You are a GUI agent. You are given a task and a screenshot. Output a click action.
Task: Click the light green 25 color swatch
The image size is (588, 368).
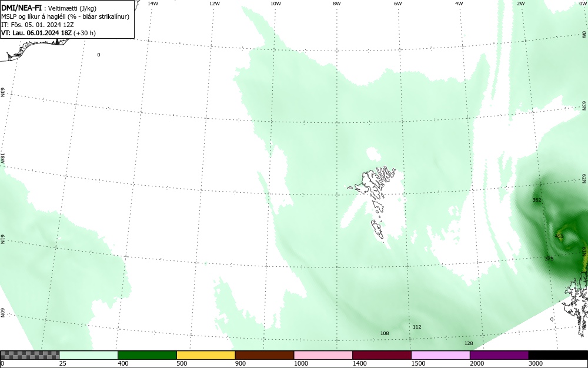click(x=89, y=355)
